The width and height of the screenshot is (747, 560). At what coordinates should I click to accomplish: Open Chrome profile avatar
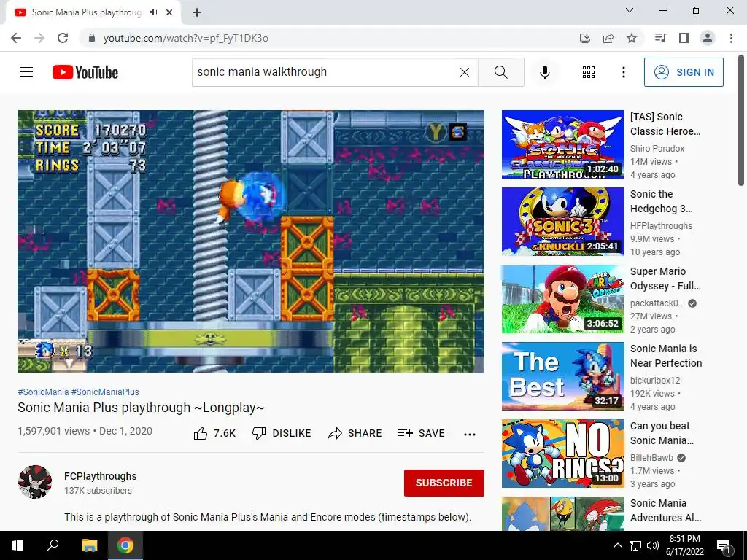coord(708,38)
